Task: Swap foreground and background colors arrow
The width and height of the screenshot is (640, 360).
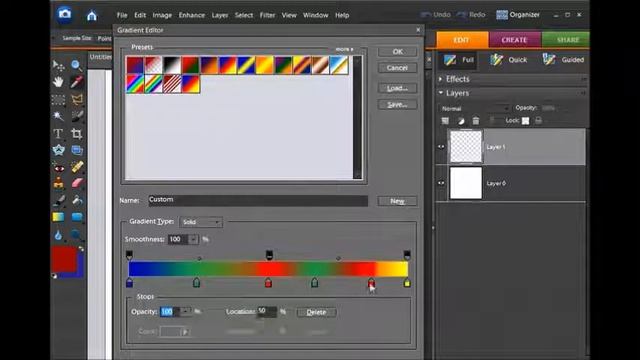Action: pos(81,249)
